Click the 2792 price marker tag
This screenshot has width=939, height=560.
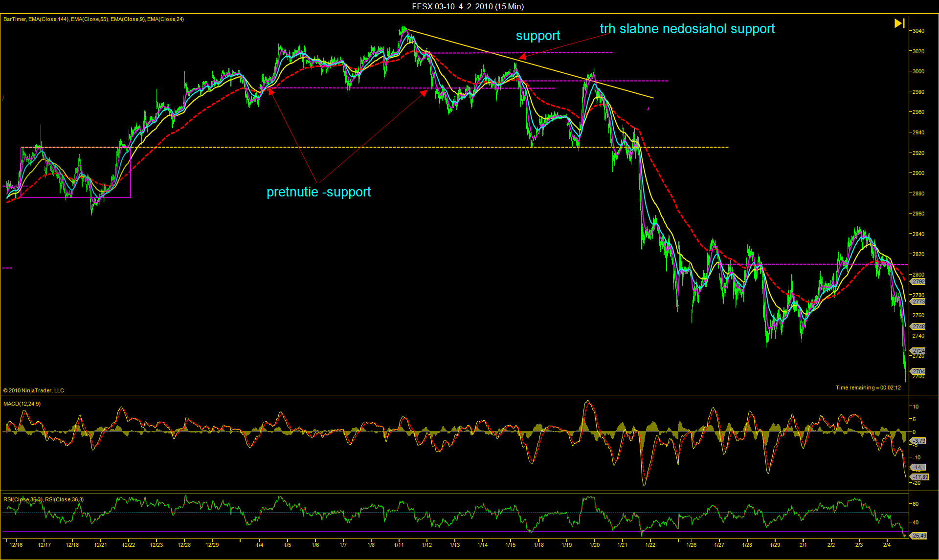918,281
